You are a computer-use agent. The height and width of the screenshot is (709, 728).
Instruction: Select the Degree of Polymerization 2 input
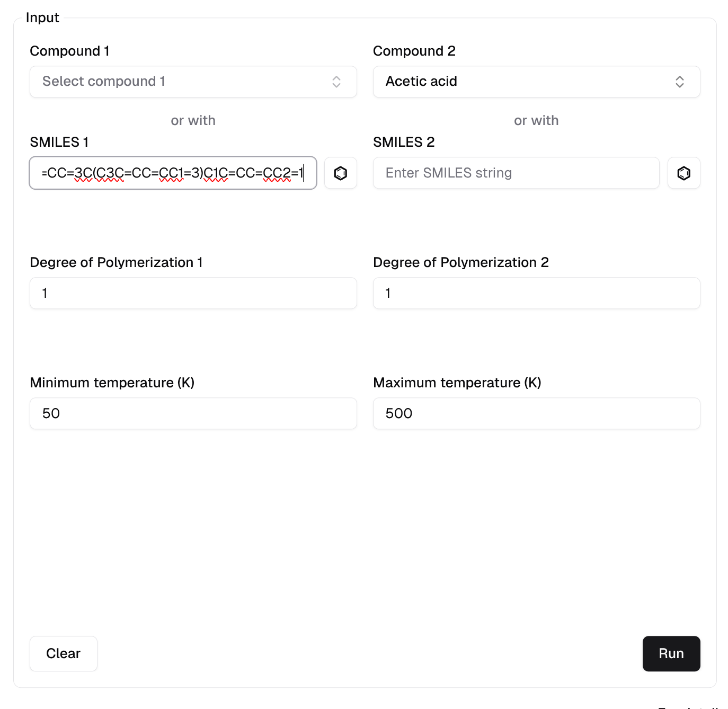[536, 293]
